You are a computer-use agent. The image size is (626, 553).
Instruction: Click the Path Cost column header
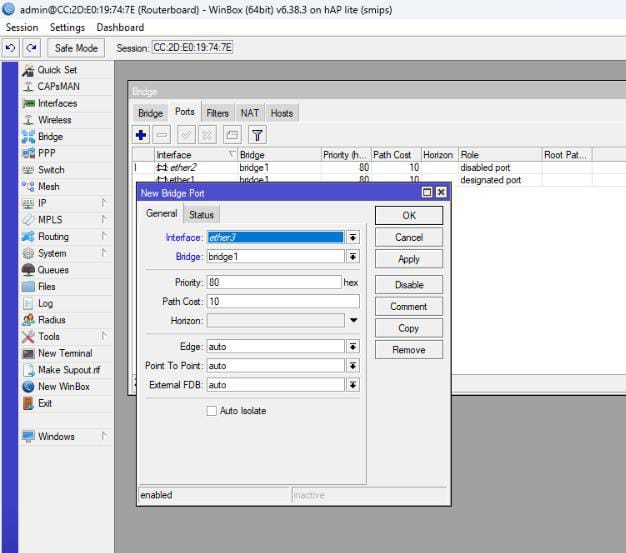[x=396, y=155]
